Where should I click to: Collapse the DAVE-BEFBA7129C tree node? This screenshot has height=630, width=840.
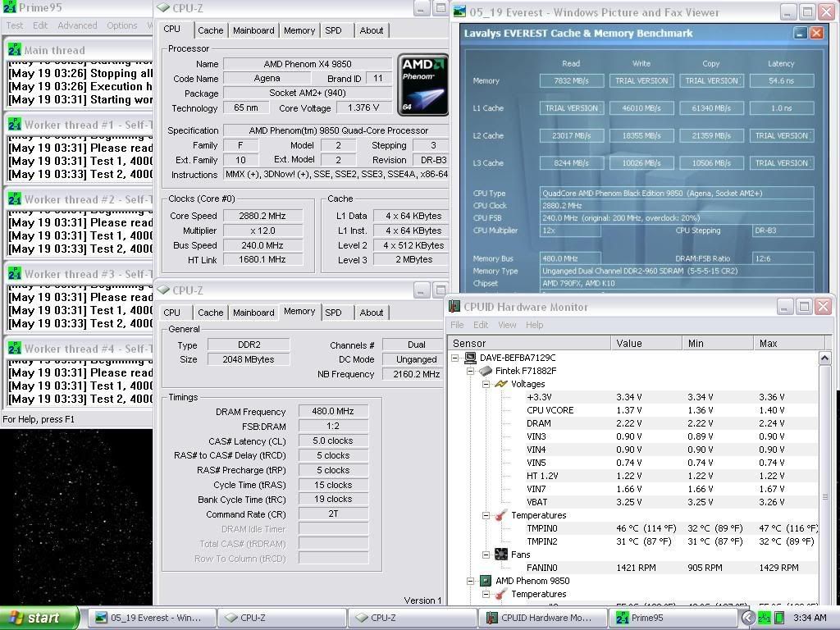[454, 358]
